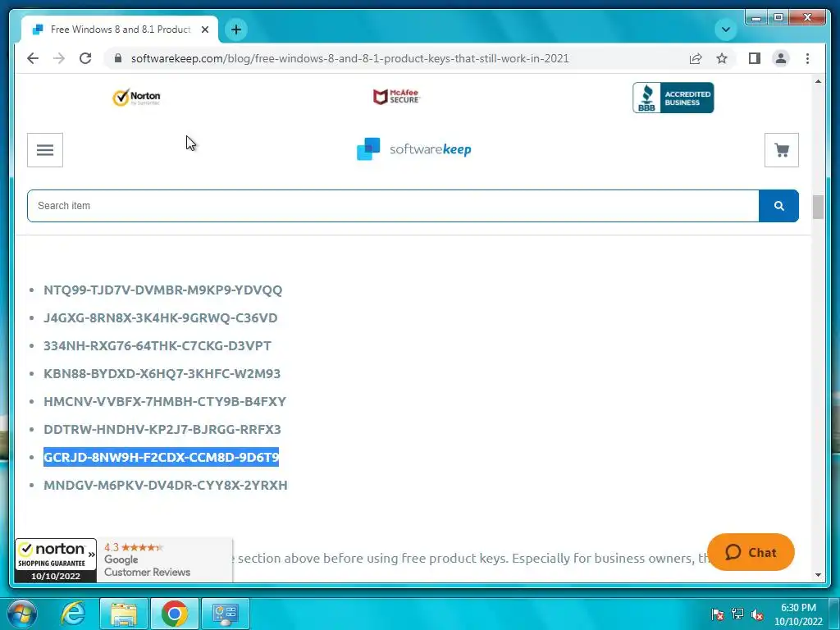
Task: Click the muted volume tray icon
Action: click(757, 614)
